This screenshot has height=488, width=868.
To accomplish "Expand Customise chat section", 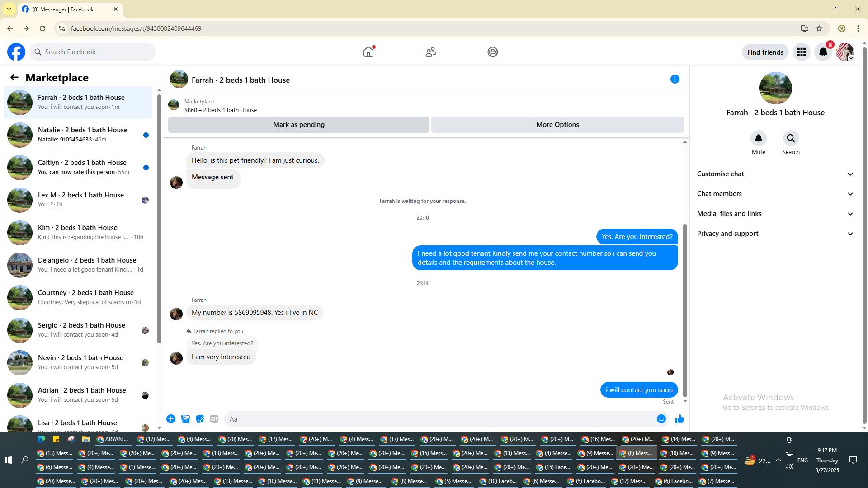I will [x=775, y=174].
